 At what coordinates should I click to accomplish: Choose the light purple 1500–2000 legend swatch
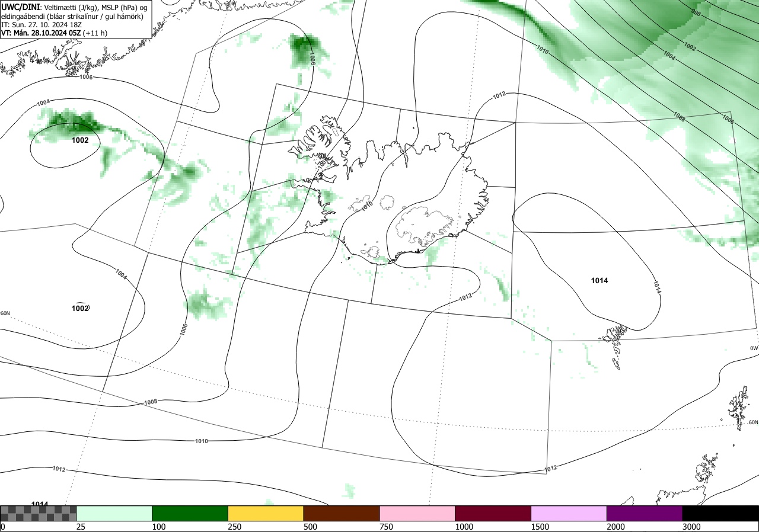569,513
